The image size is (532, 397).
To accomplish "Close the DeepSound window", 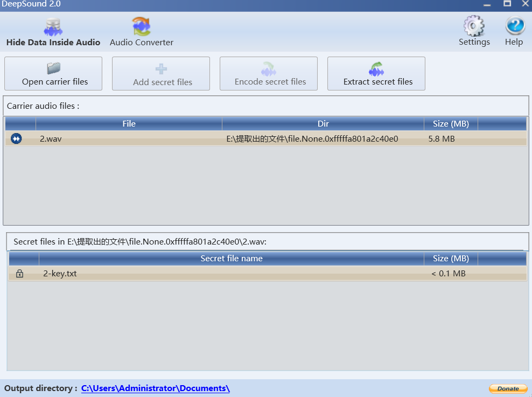I will click(526, 4).
